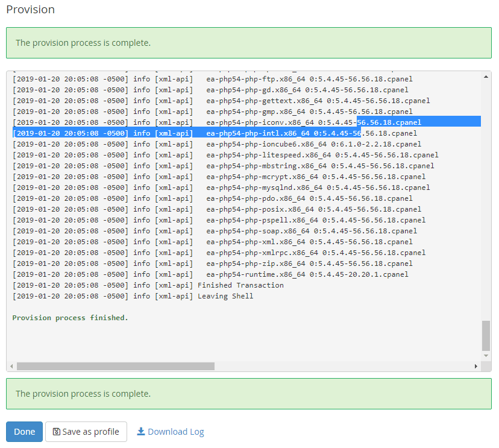Click the blue Done button
The width and height of the screenshot is (499, 448).
(x=24, y=432)
